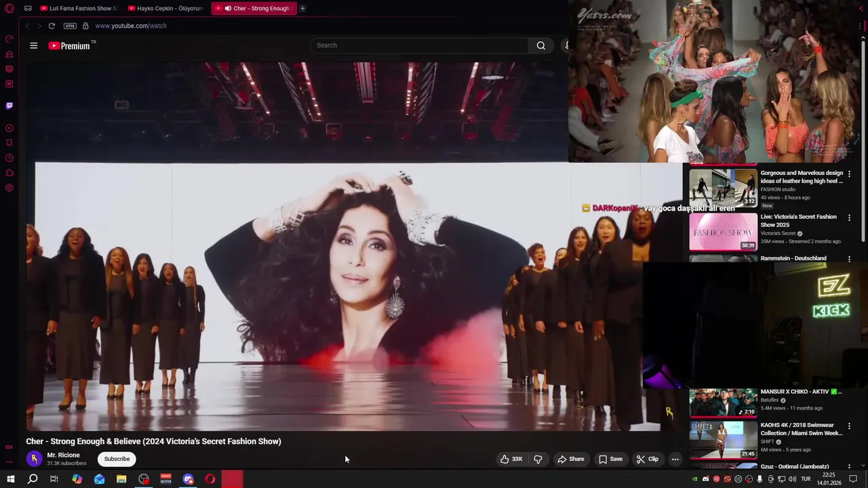Go back to previous page arrow
This screenshot has width=868, height=488.
point(27,26)
